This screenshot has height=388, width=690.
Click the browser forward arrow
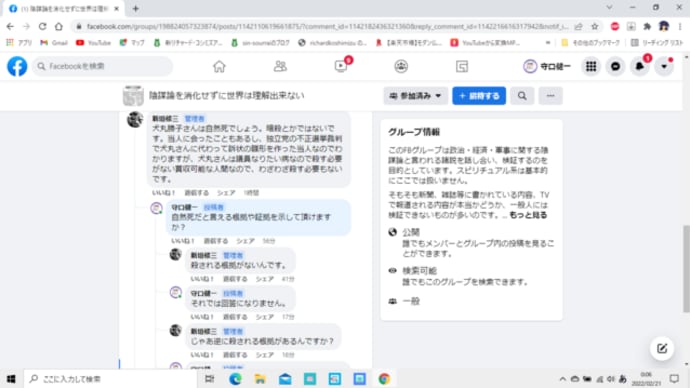26,26
